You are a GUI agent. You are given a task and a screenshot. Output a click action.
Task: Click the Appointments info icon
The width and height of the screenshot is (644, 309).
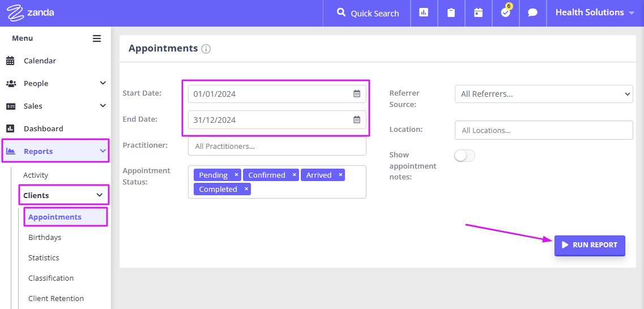(x=206, y=49)
